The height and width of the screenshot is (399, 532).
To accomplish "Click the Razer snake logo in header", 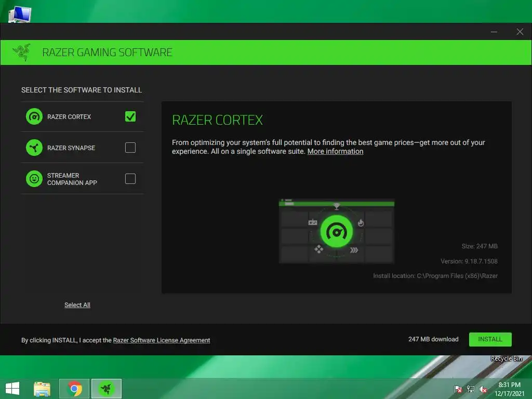I will click(x=22, y=52).
